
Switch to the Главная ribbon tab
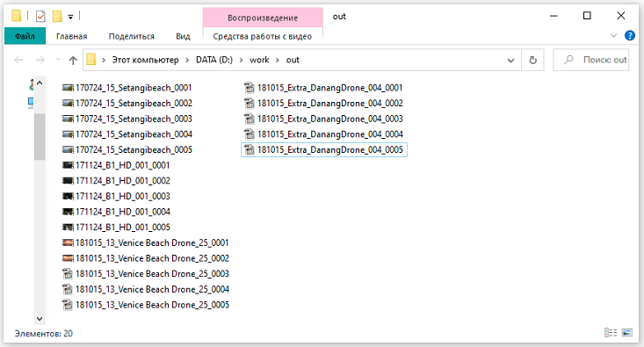point(71,36)
